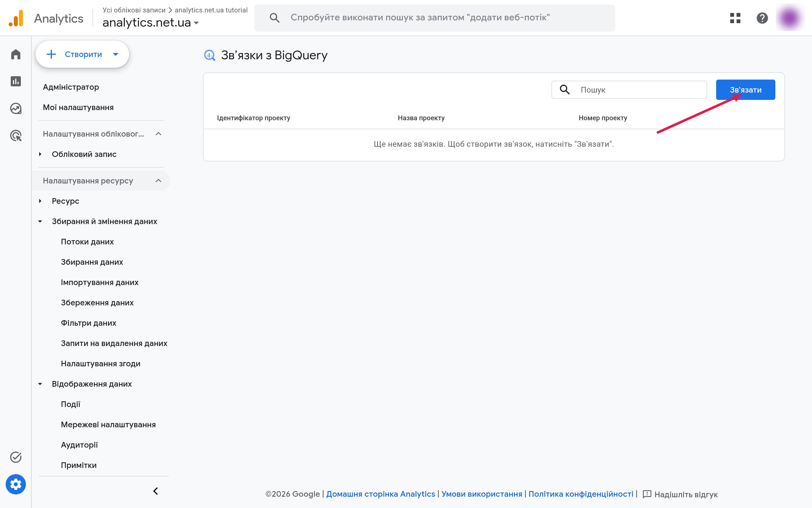
Task: Click analytics.net.ua tutorial breadcrumb
Action: pyautogui.click(x=211, y=10)
